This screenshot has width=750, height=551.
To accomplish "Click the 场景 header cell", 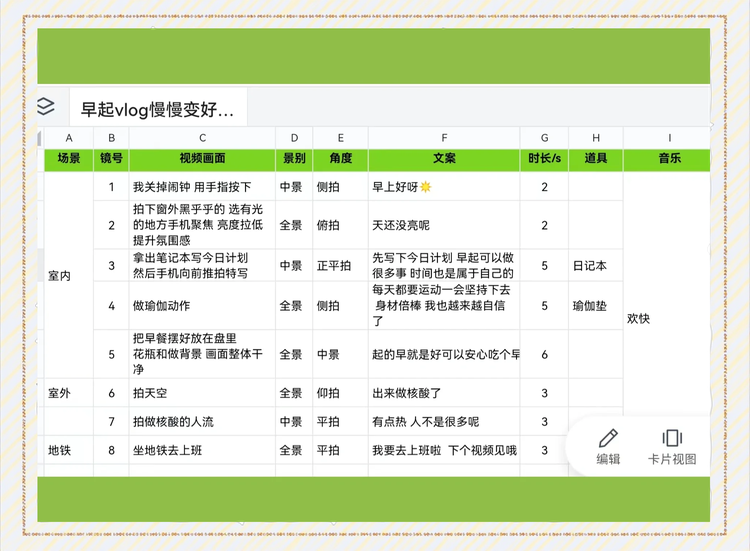I will [69, 160].
